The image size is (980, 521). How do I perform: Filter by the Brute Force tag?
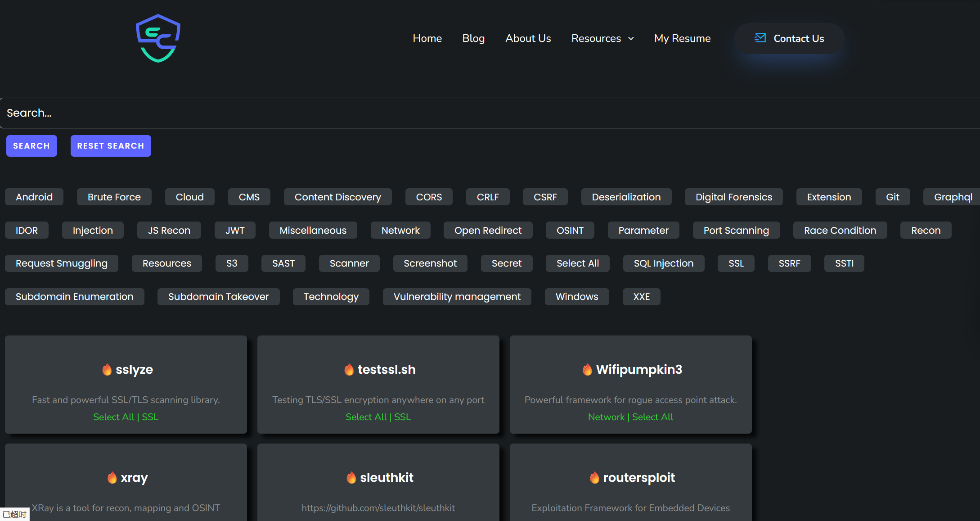coord(114,197)
